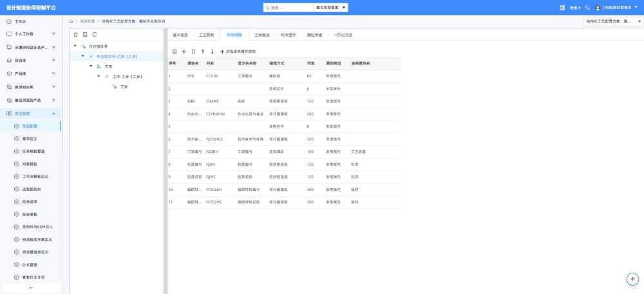644x294 pixels.
Task: Click the 项目库 icon in the sidebar
Action: 9,61
